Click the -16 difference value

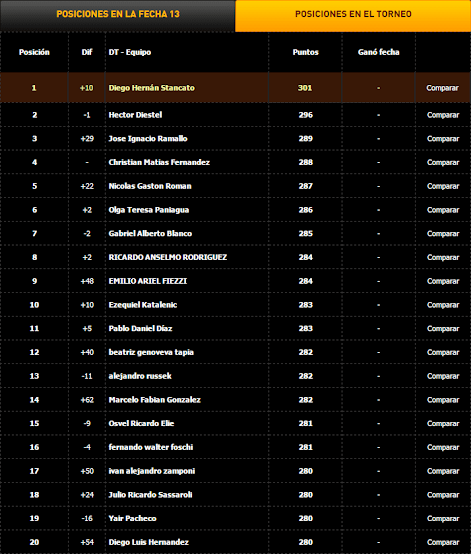[x=87, y=518]
